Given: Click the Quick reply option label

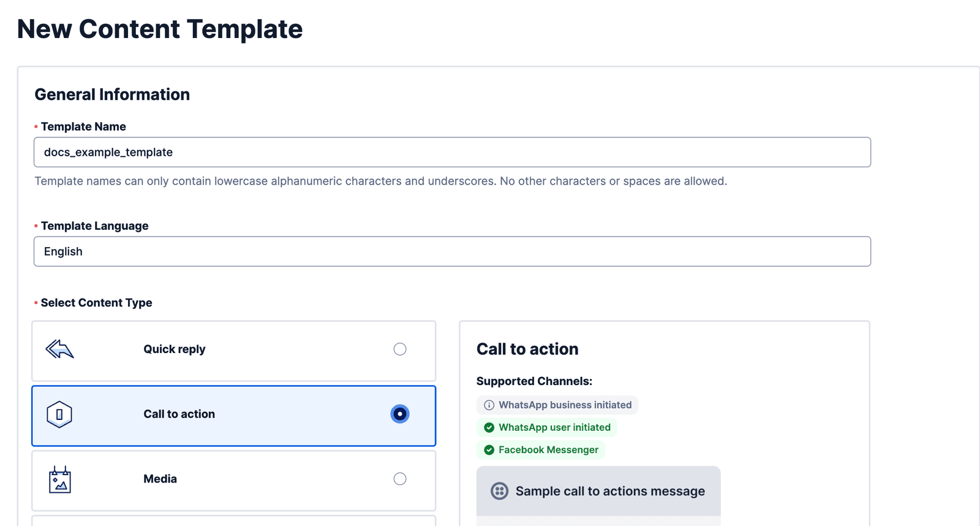Looking at the screenshot, I should tap(175, 349).
